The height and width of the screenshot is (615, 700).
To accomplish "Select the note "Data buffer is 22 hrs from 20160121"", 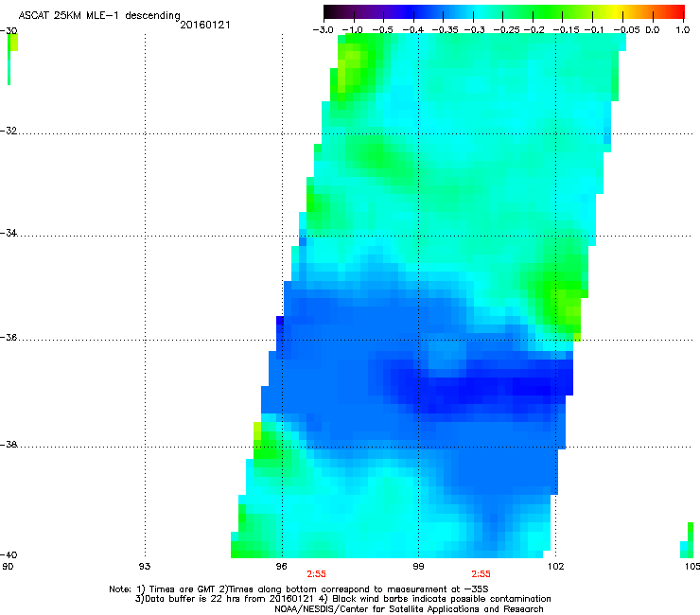I will pos(229,599).
